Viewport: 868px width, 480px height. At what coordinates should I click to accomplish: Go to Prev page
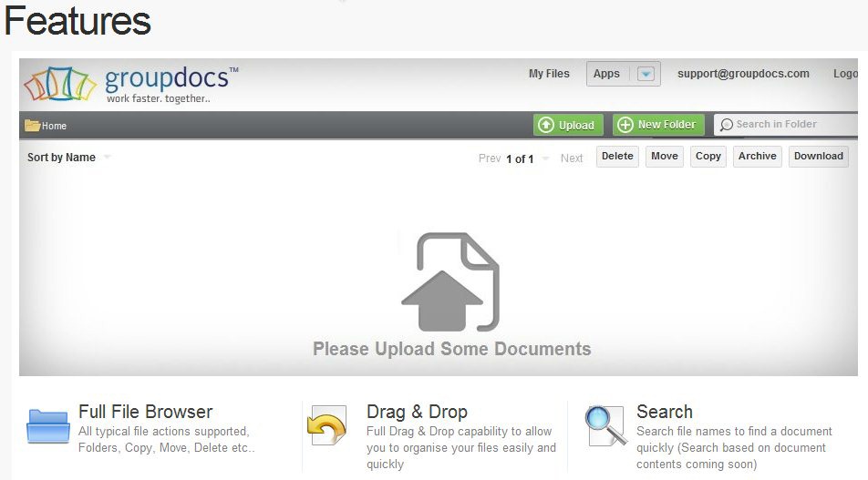490,158
